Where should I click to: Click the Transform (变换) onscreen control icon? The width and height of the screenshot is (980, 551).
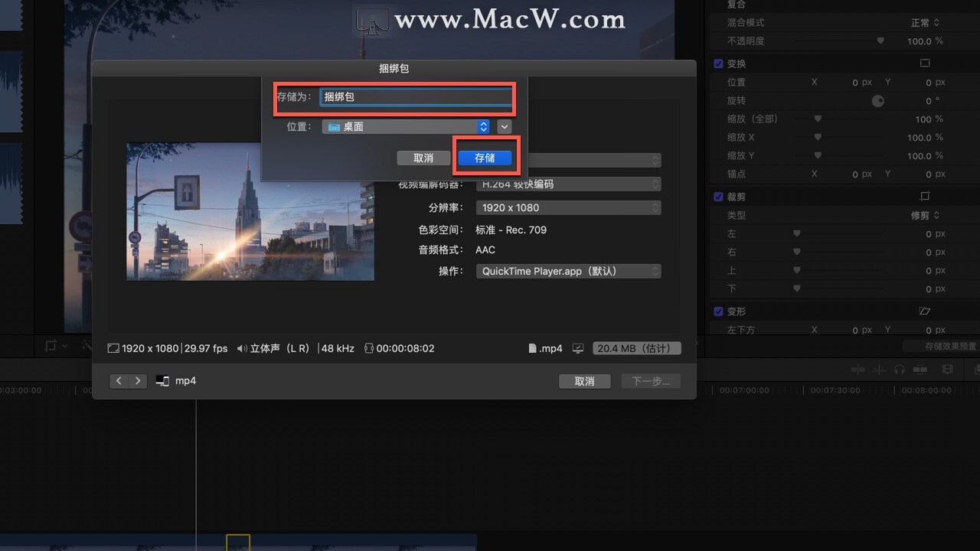(x=925, y=64)
